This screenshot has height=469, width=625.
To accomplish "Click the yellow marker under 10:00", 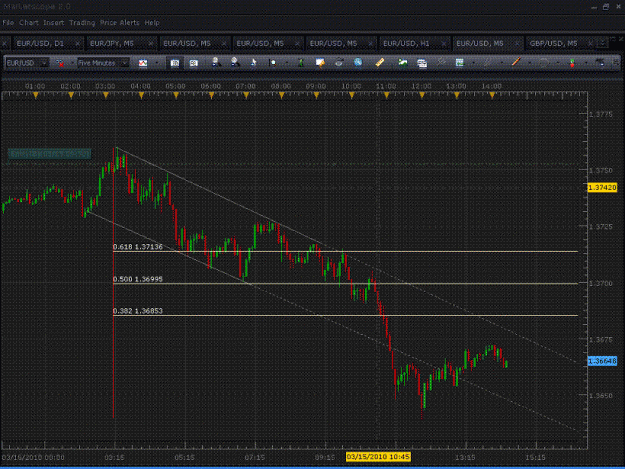I will coord(352,95).
